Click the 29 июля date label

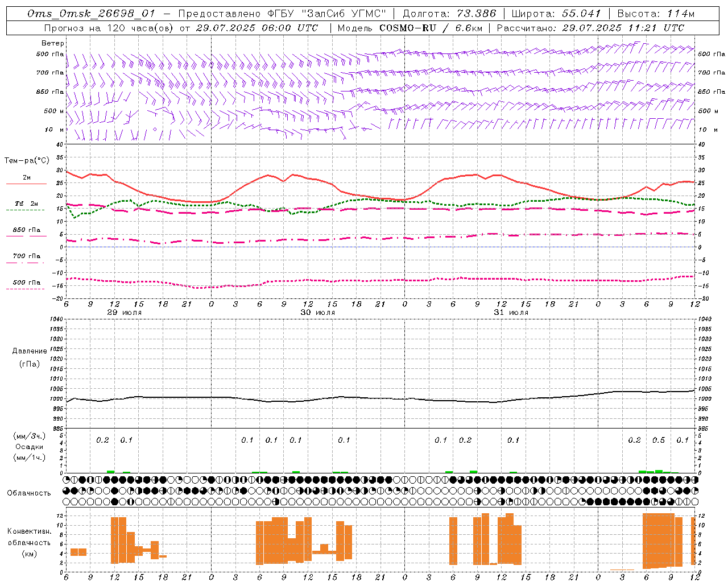(x=125, y=313)
